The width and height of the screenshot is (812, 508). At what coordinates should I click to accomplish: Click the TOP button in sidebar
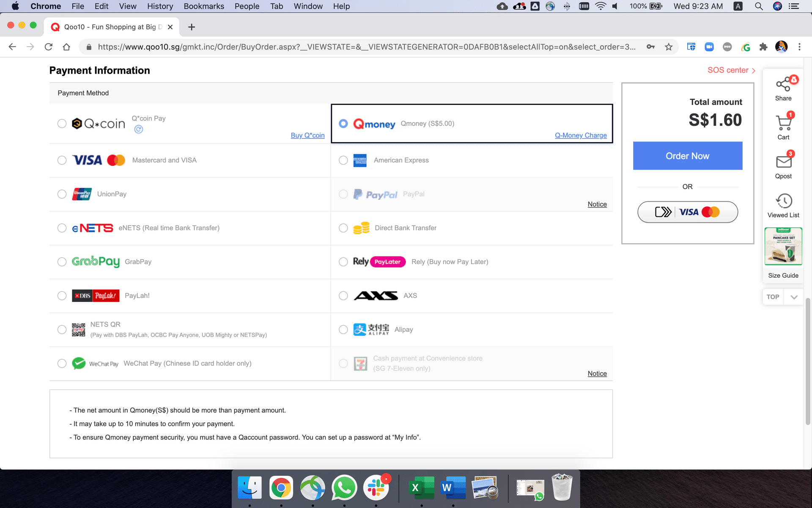[773, 297]
